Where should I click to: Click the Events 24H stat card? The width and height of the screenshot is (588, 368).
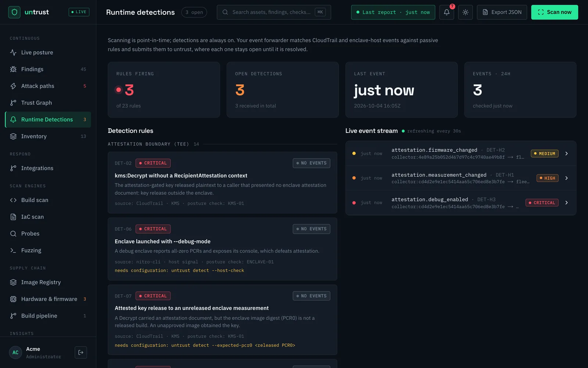520,90
